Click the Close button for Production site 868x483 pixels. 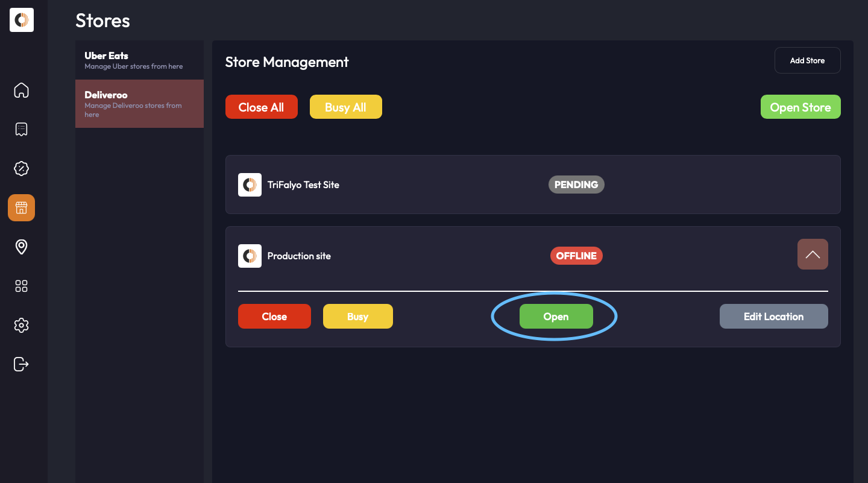(x=274, y=317)
